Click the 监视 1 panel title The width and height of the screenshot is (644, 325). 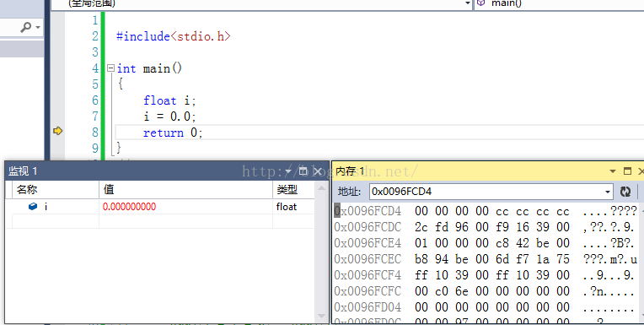(23, 171)
